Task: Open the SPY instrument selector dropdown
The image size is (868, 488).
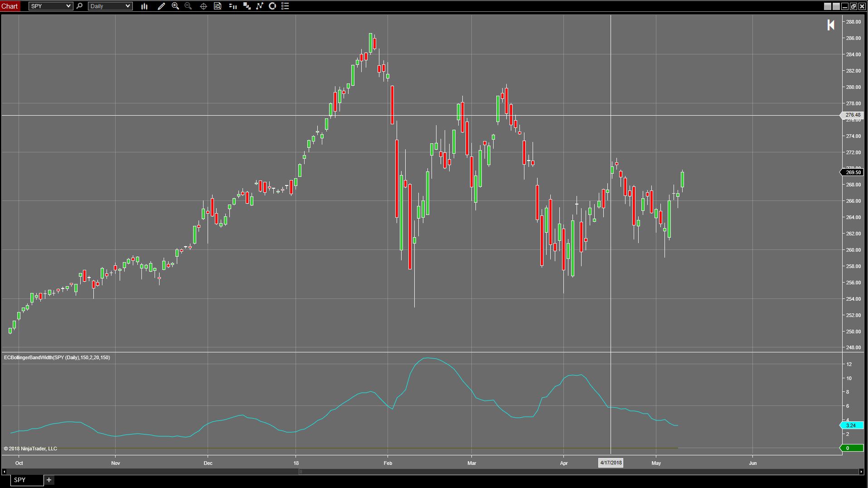Action: click(x=50, y=6)
